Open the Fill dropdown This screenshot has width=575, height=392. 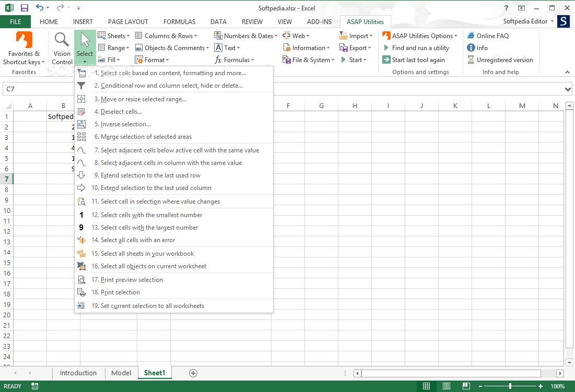tap(109, 60)
